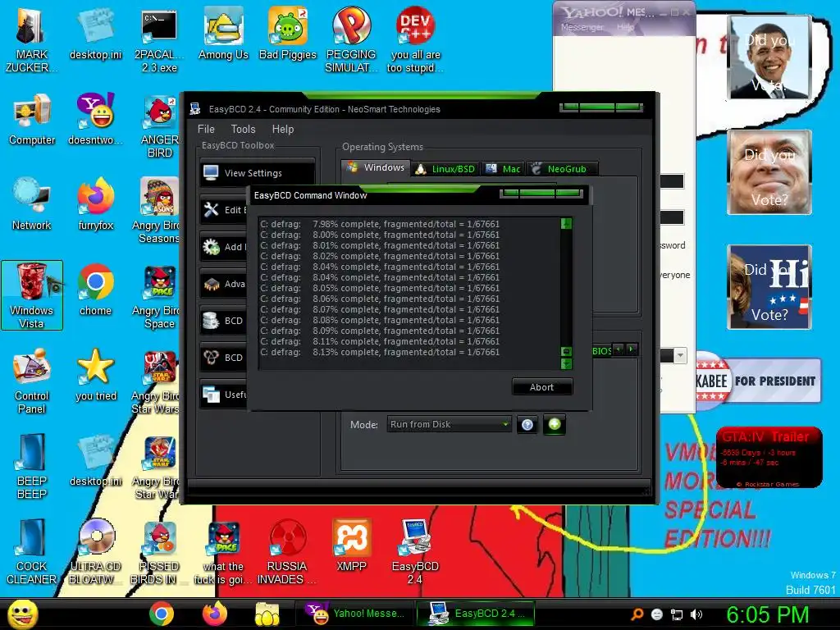Switch to Yahoo! Messenger taskbar button
The image size is (840, 630).
pyautogui.click(x=354, y=614)
